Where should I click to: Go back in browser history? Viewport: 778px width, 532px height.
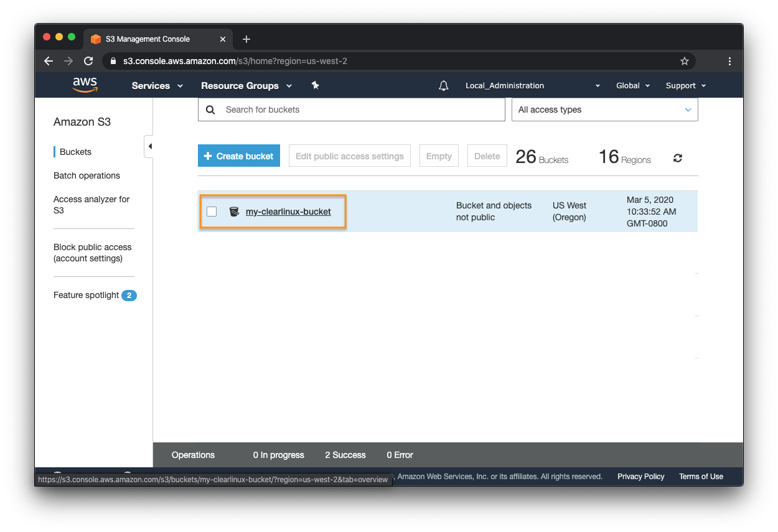tap(49, 61)
